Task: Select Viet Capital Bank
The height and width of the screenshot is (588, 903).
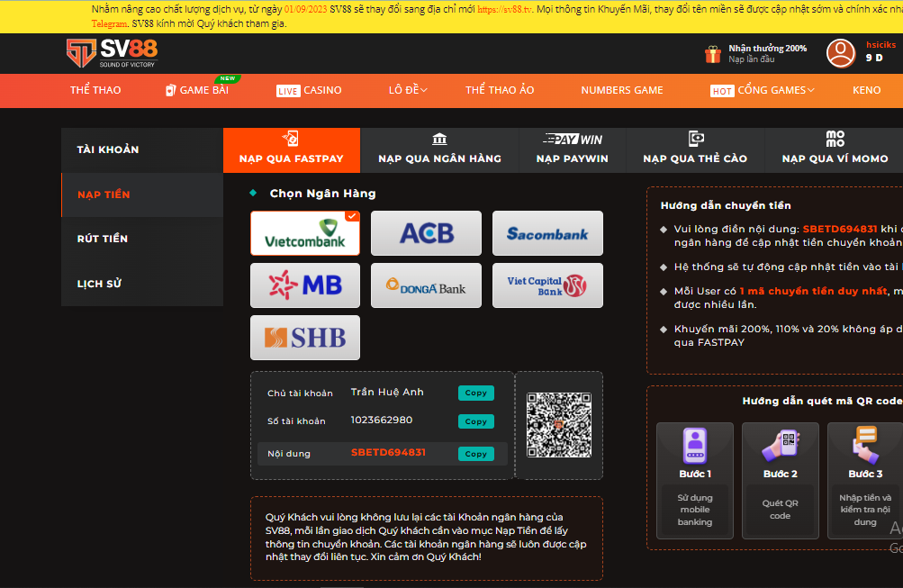Action: pos(547,285)
